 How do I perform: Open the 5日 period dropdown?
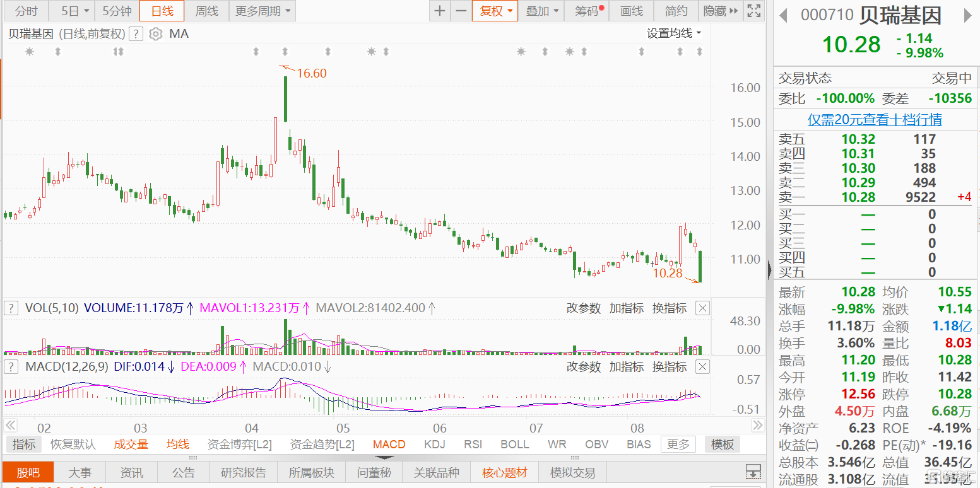coord(74,11)
